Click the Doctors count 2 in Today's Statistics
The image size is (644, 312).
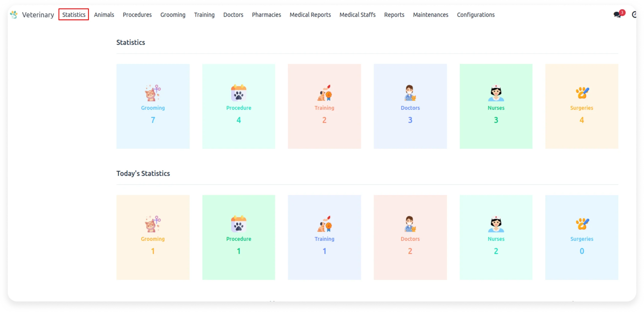(410, 251)
